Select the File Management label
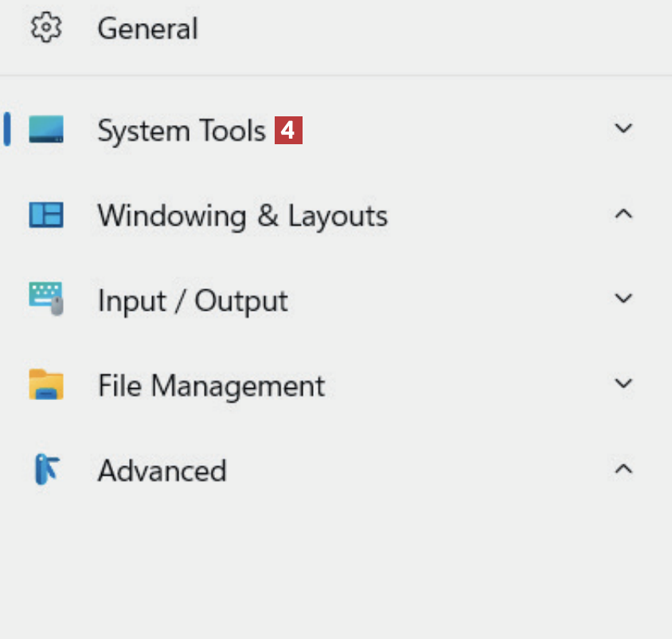 click(211, 386)
